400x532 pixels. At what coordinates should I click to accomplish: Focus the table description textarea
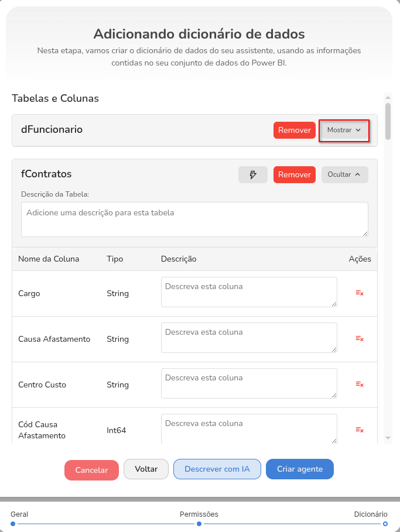point(194,219)
